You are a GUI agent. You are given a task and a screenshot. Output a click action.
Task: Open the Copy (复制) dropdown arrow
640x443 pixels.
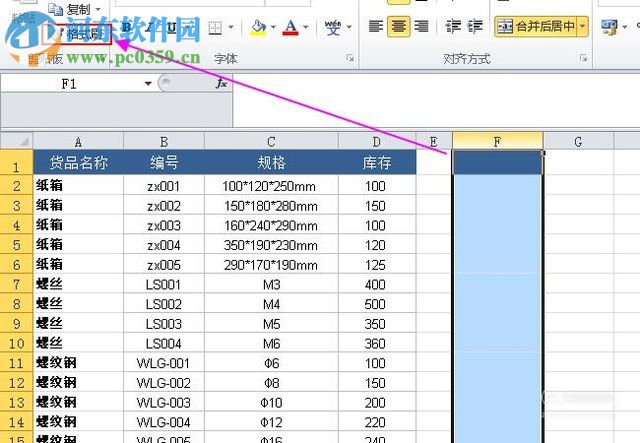[x=98, y=9]
